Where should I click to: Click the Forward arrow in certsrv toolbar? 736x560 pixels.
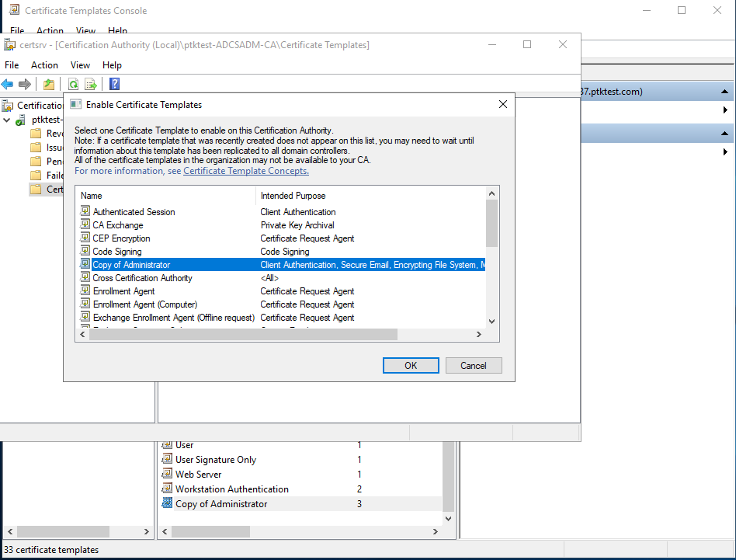tap(24, 84)
